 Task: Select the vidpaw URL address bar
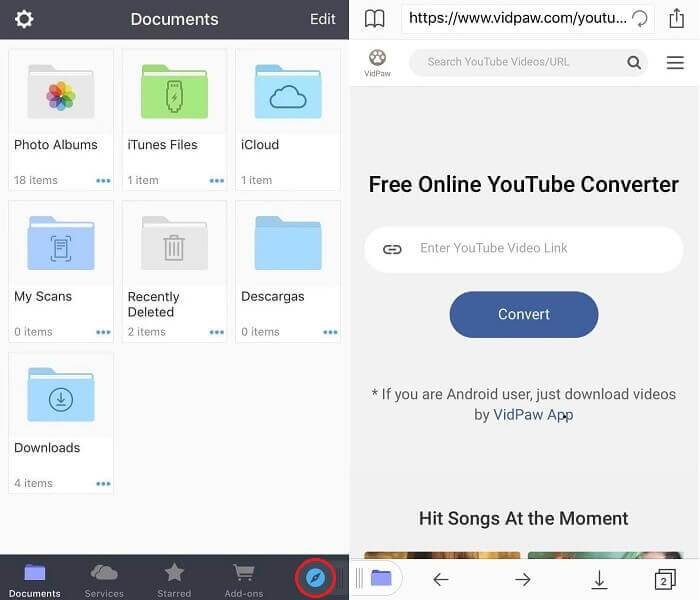(518, 18)
